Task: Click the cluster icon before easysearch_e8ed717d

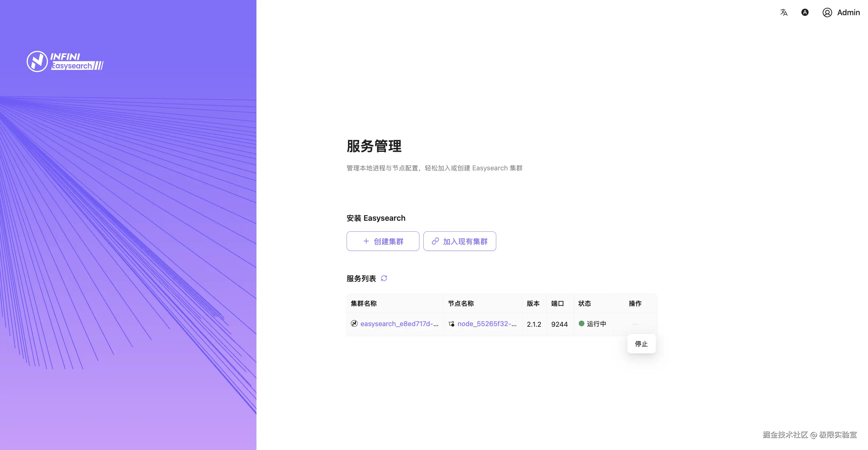Action: pos(354,324)
